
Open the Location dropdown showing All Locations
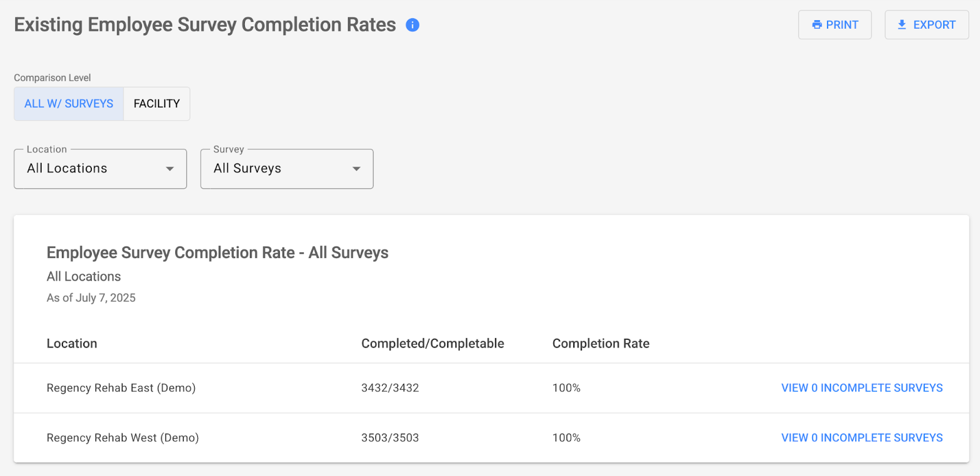pyautogui.click(x=92, y=169)
